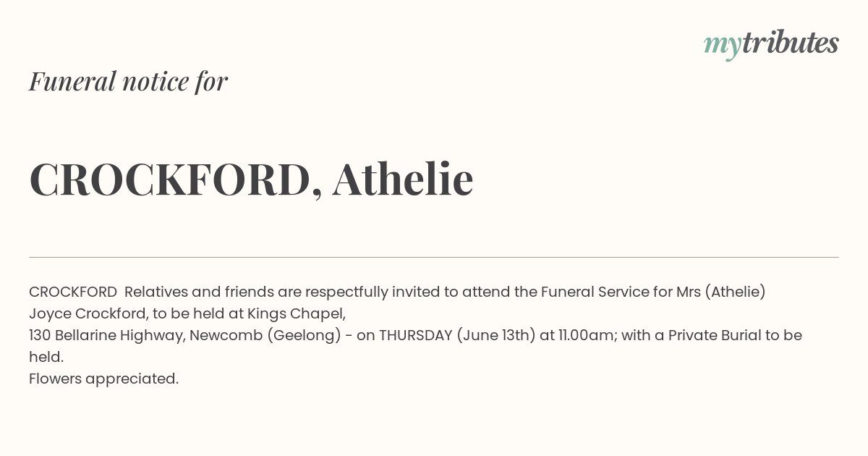
Task: Click the '130 Bellarine Highway' address
Action: point(107,335)
